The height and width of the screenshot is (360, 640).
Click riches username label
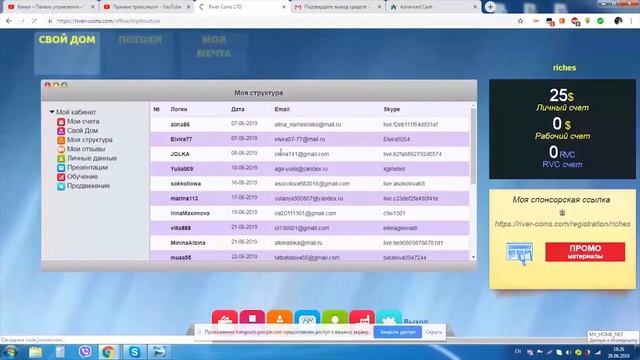(x=564, y=68)
